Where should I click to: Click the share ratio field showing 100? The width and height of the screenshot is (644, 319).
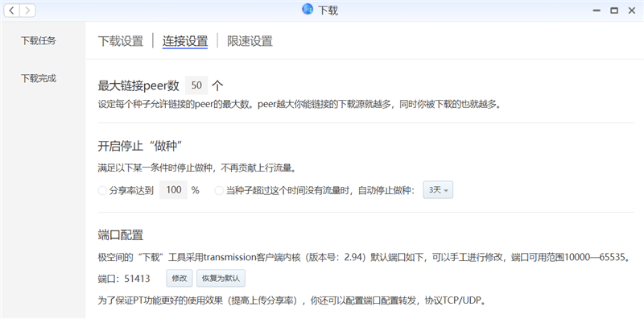(174, 190)
